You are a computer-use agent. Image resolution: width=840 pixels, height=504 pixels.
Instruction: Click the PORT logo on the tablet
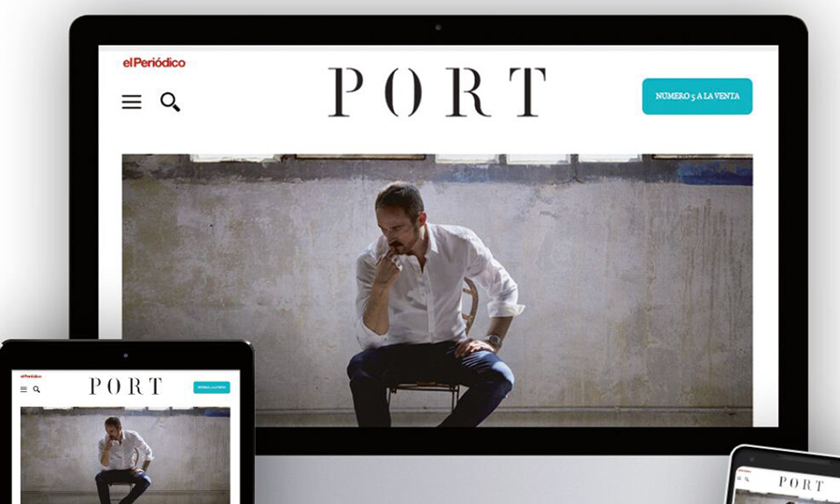pyautogui.click(x=126, y=386)
